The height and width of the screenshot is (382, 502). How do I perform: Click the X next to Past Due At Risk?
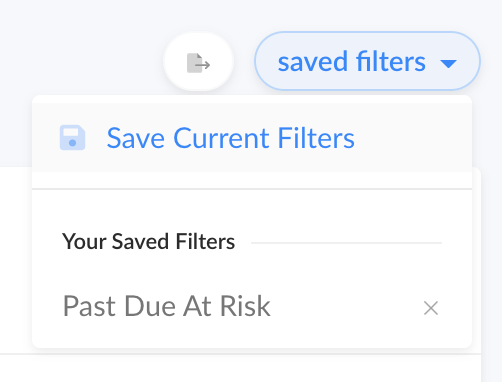(x=431, y=308)
